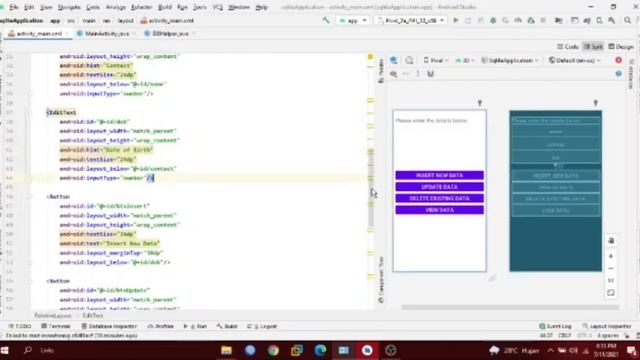
Task: Click the preview orientation icon
Action: click(x=409, y=60)
